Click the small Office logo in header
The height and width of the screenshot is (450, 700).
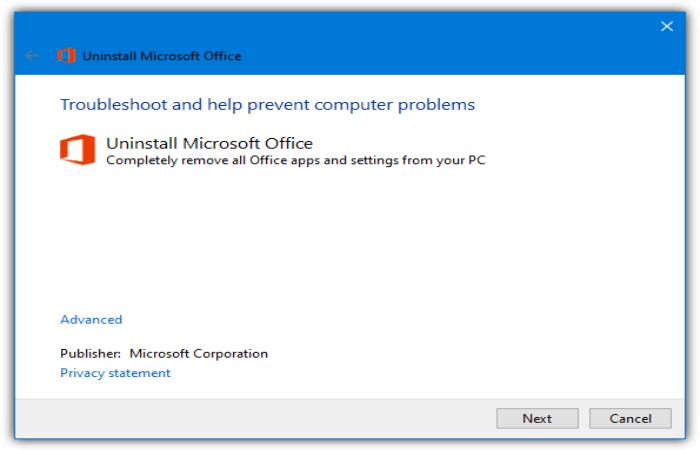point(66,55)
